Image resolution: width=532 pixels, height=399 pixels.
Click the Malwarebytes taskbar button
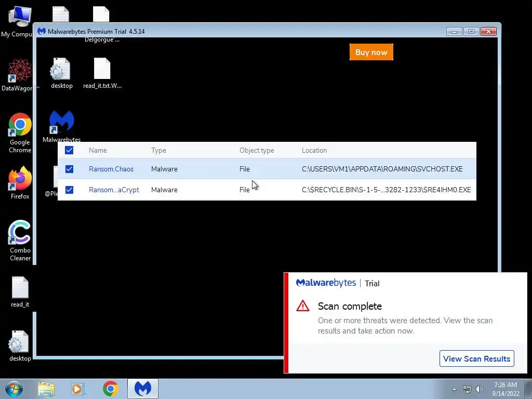pyautogui.click(x=143, y=389)
